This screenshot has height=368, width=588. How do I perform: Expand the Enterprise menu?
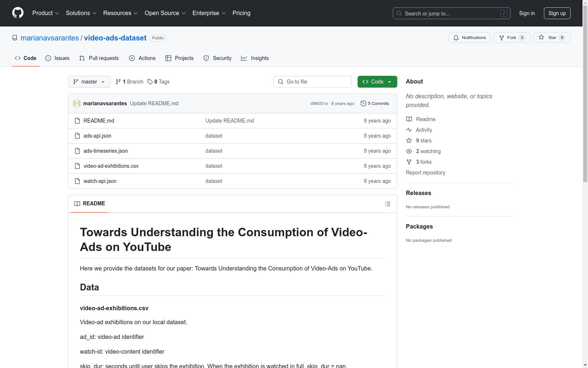(x=209, y=13)
